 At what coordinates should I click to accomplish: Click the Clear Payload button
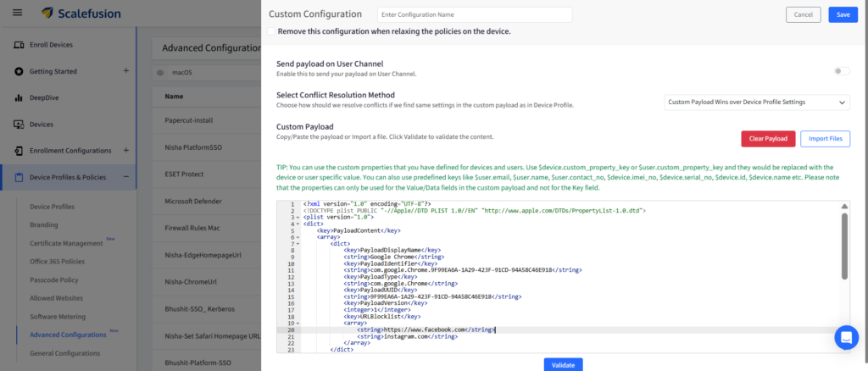768,139
